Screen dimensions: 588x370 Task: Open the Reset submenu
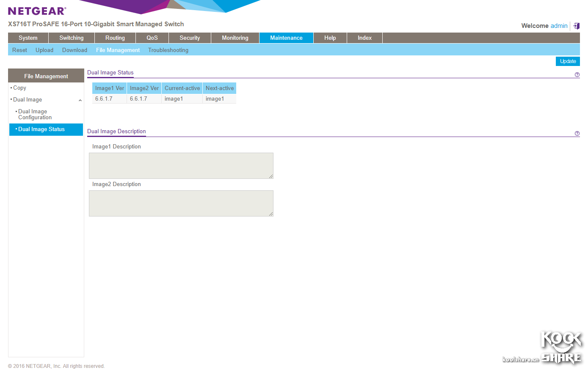(19, 50)
